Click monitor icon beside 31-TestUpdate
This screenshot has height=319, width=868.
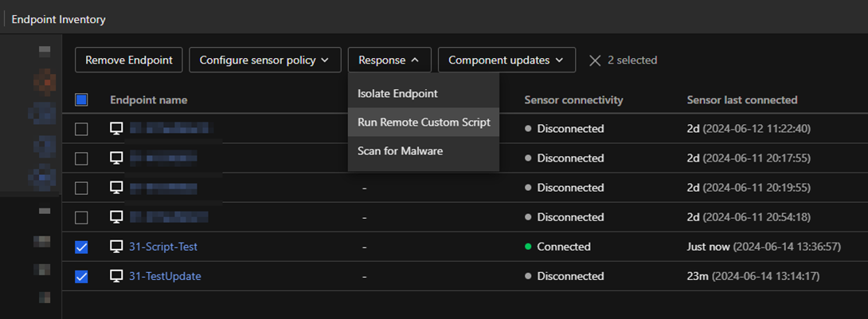pos(116,276)
